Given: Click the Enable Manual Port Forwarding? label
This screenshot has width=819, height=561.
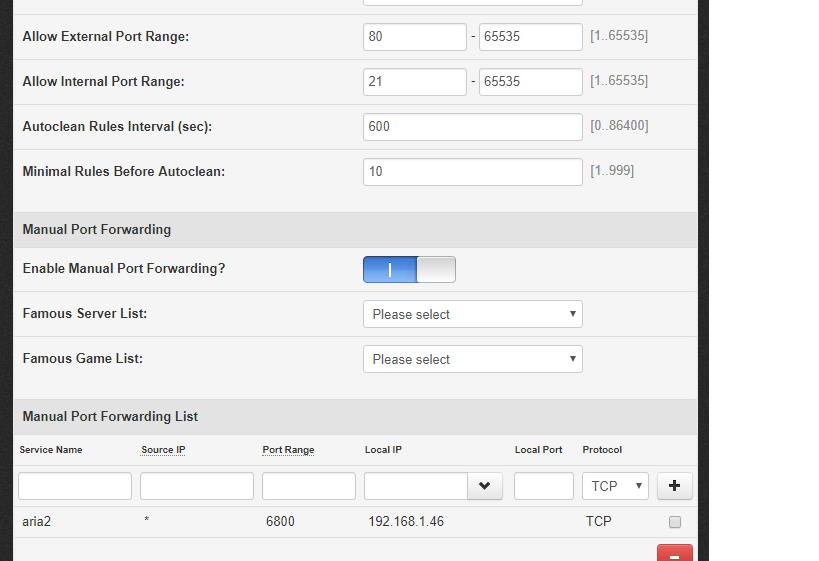Looking at the screenshot, I should click(x=124, y=268).
